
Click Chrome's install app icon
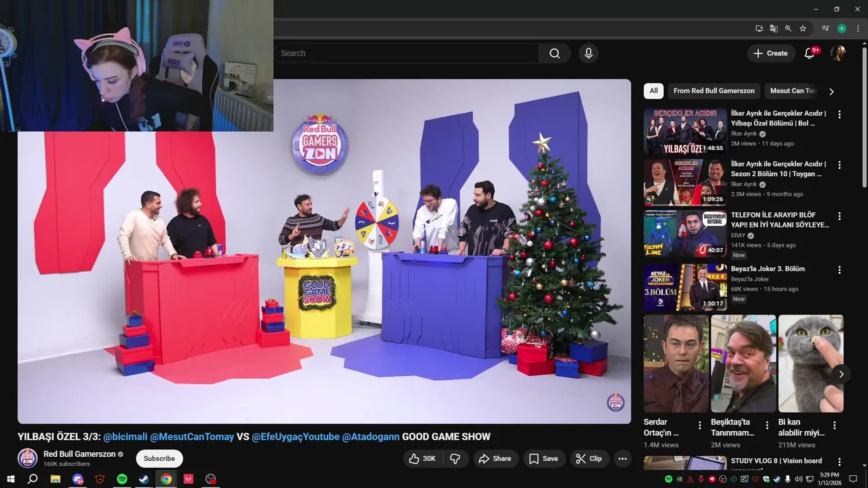pos(759,28)
